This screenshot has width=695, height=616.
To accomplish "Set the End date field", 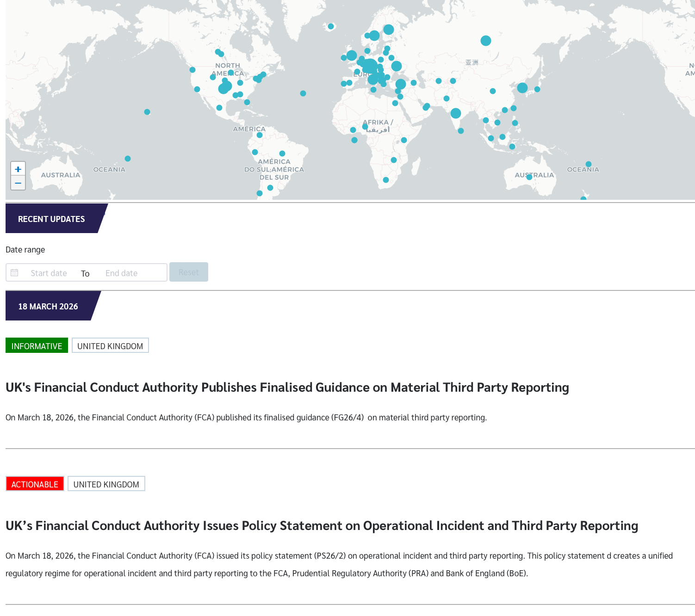I will coord(122,273).
